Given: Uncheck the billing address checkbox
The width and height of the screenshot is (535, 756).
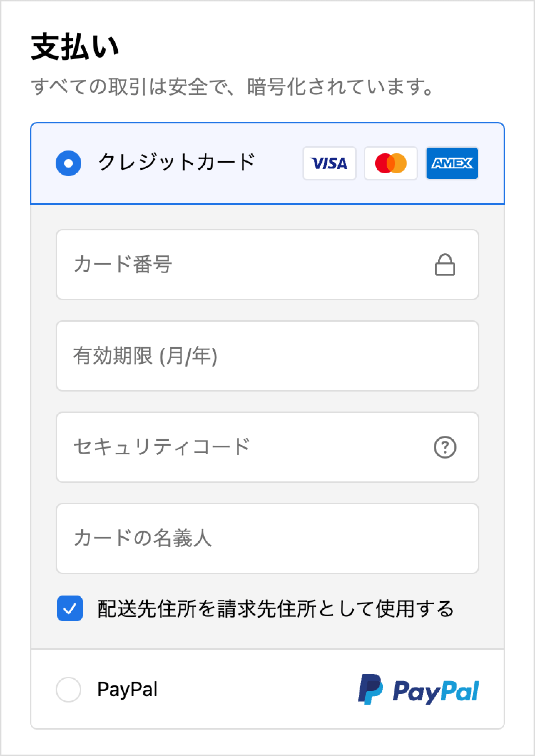Looking at the screenshot, I should 70,608.
